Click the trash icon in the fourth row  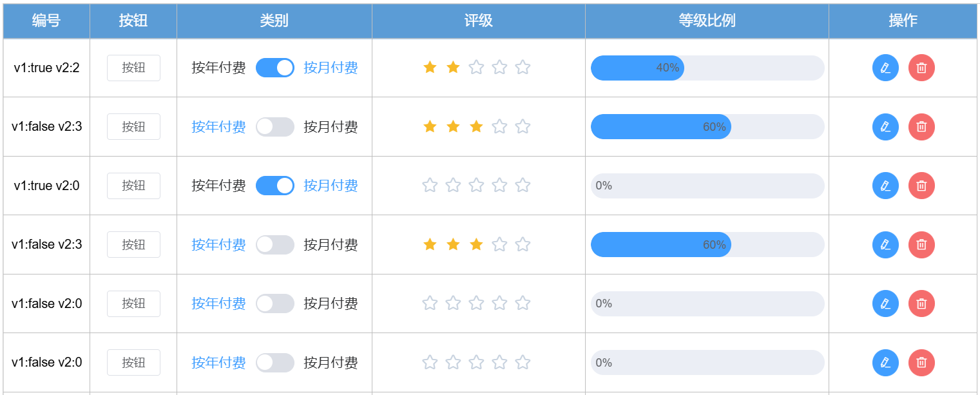(x=921, y=244)
